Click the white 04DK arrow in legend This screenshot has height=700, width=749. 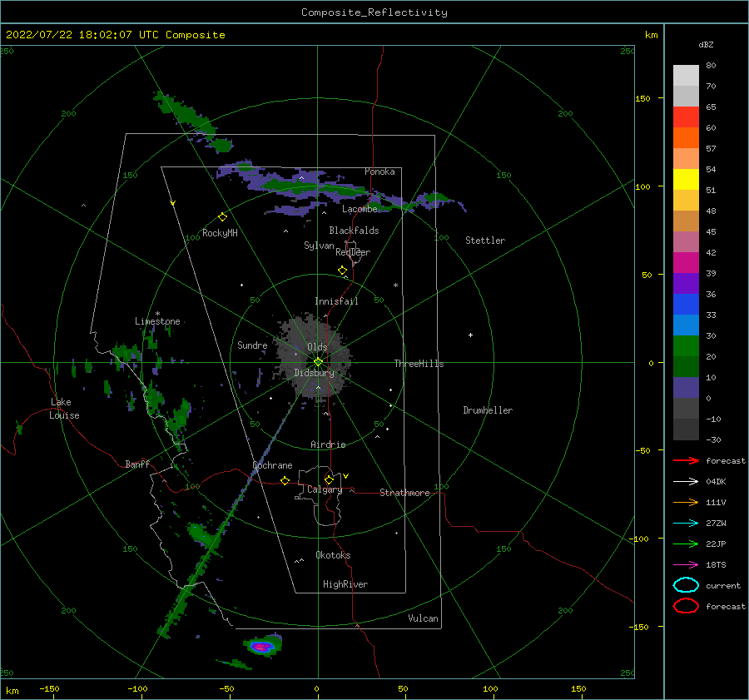tap(686, 482)
